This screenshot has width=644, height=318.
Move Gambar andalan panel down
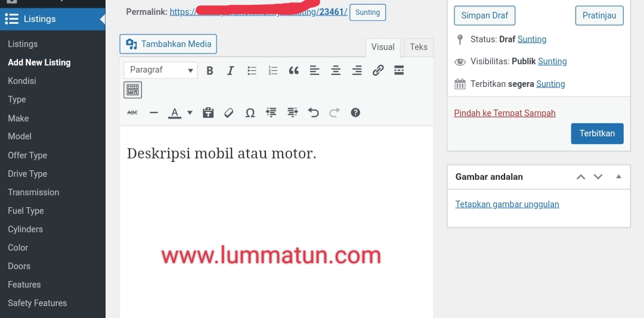598,177
